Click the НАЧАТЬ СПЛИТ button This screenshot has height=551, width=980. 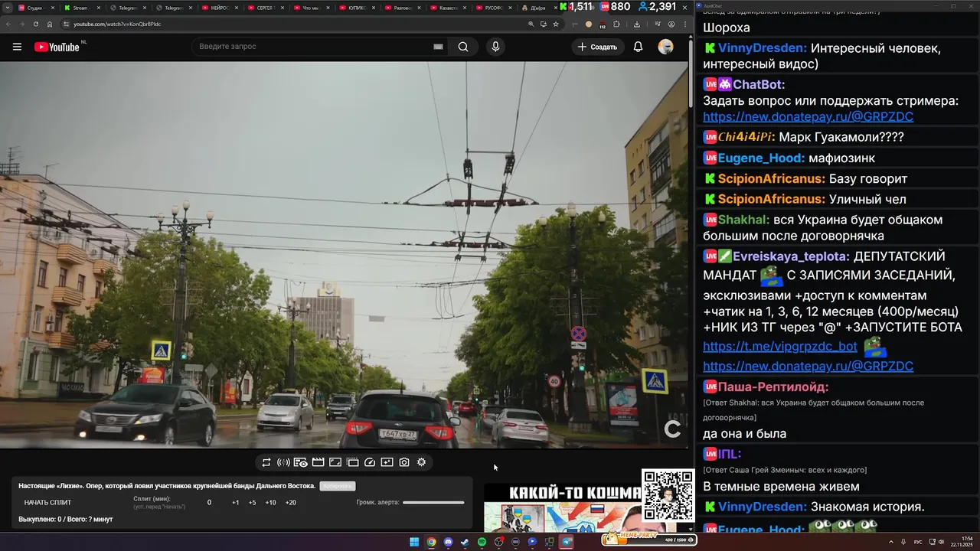click(47, 503)
